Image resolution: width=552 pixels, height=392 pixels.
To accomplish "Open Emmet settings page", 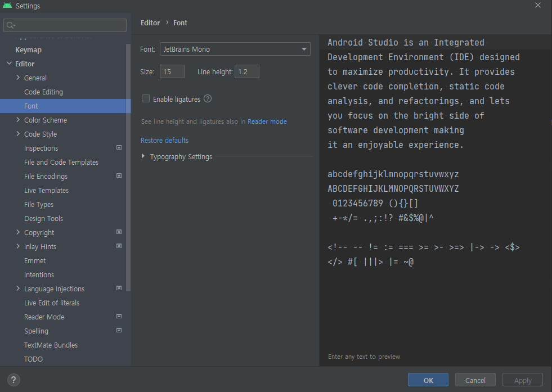I will point(35,261).
